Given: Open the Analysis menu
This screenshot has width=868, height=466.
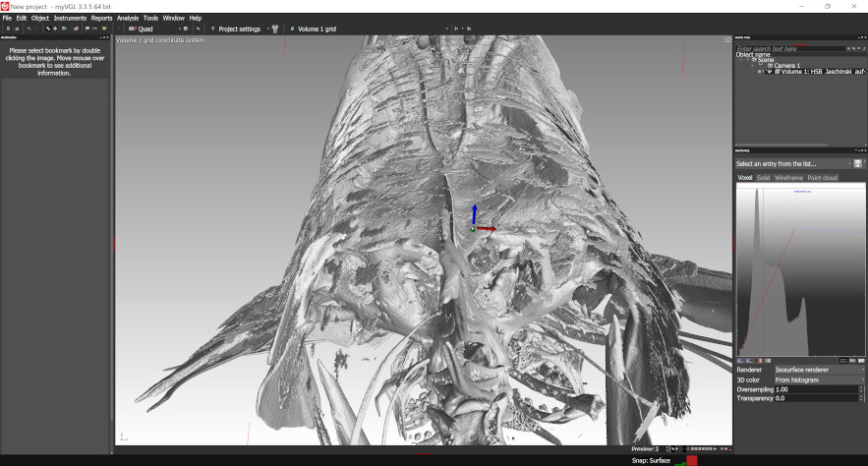Looking at the screenshot, I should coord(128,19).
